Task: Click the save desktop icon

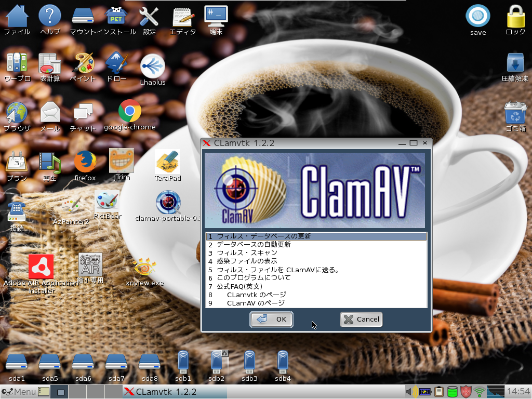Action: 478,16
